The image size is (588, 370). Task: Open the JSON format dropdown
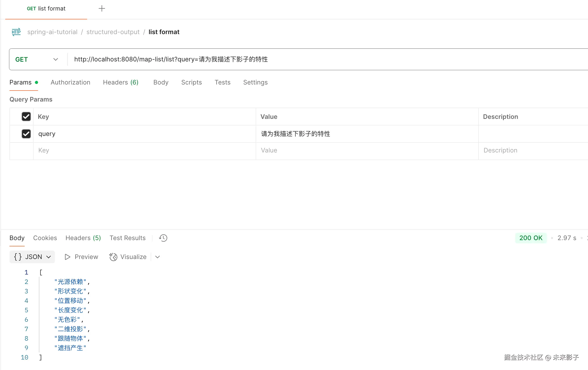pos(49,257)
